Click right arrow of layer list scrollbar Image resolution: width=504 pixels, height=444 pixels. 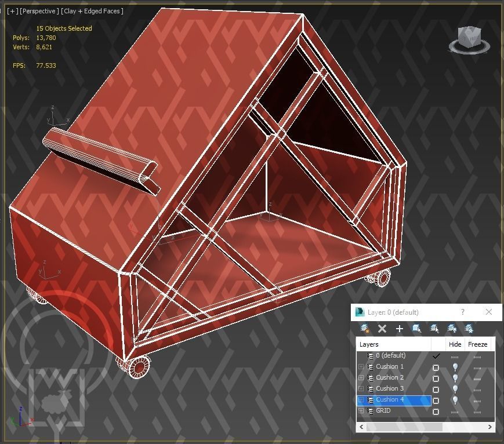point(490,427)
